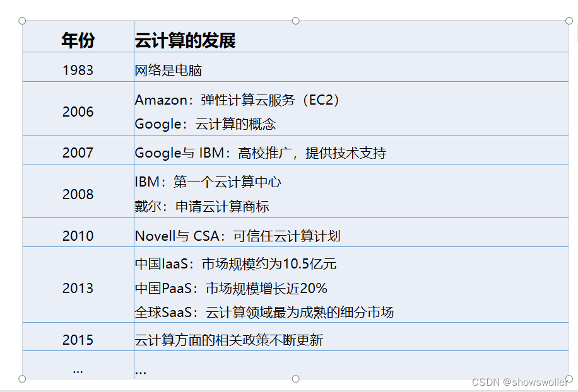Screen dimensions: 578x392
Task: Select the 2007 year cell
Action: 78,151
